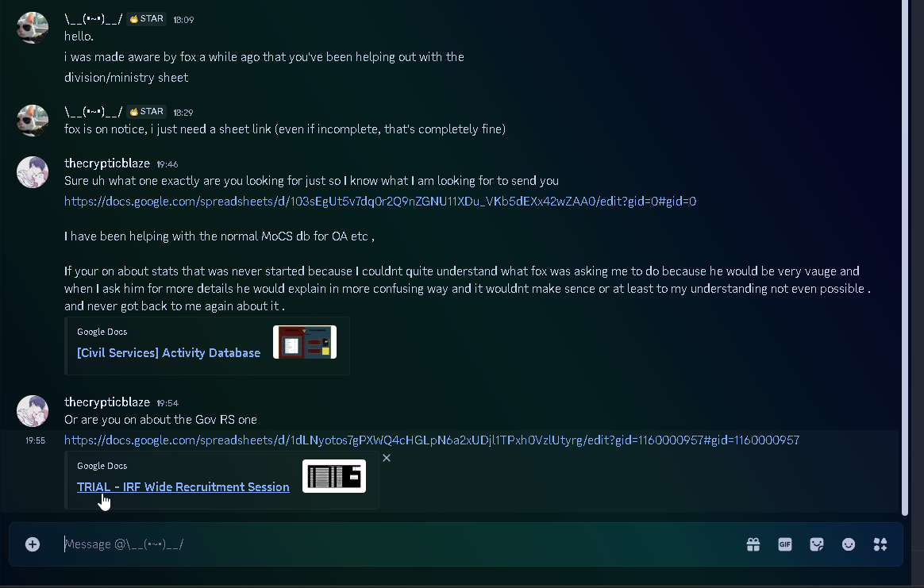Open the first Google spreadsheet URL ending gid=0
924x588 pixels.
coord(380,202)
